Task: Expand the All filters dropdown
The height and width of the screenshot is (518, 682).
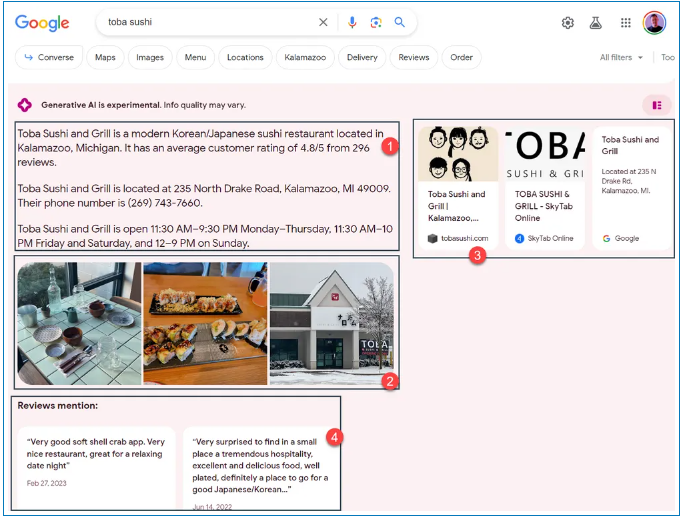Action: (621, 57)
